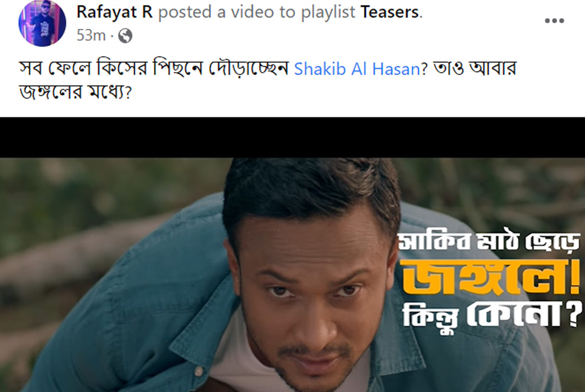The height and width of the screenshot is (392, 585).
Task: Open the Rafayat R profile name link
Action: (x=114, y=12)
